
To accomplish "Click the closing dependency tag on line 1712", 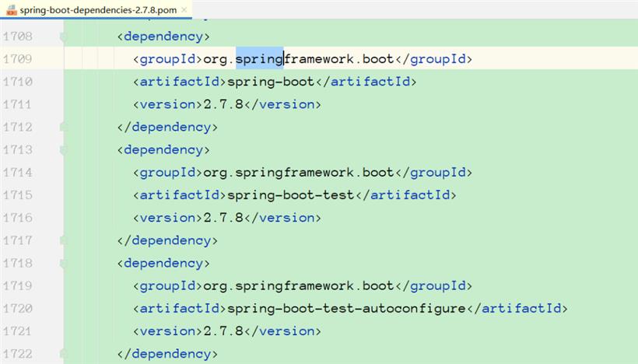I will [x=167, y=128].
